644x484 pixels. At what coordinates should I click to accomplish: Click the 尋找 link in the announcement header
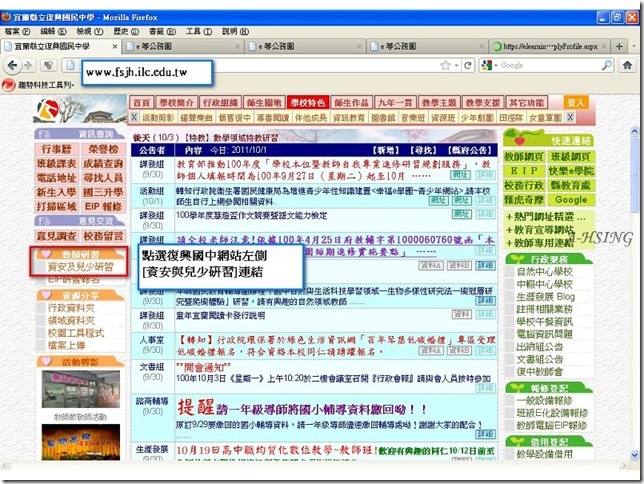pyautogui.click(x=423, y=150)
